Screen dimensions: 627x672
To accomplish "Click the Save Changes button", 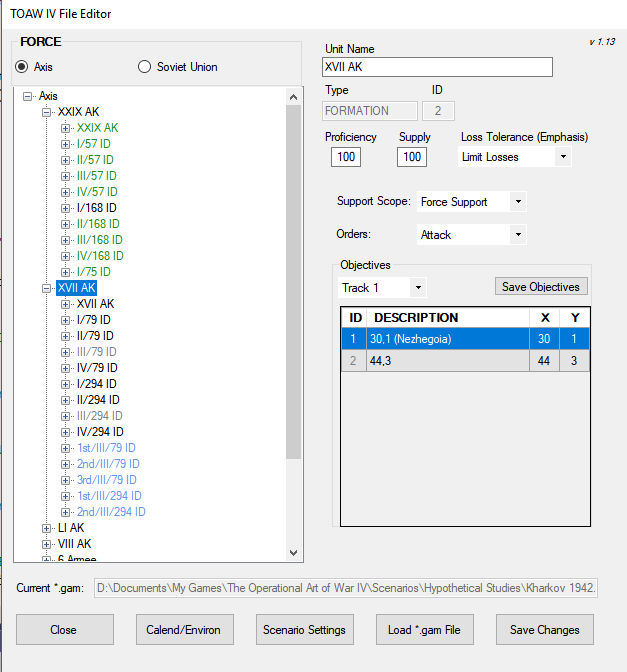I will pos(545,630).
